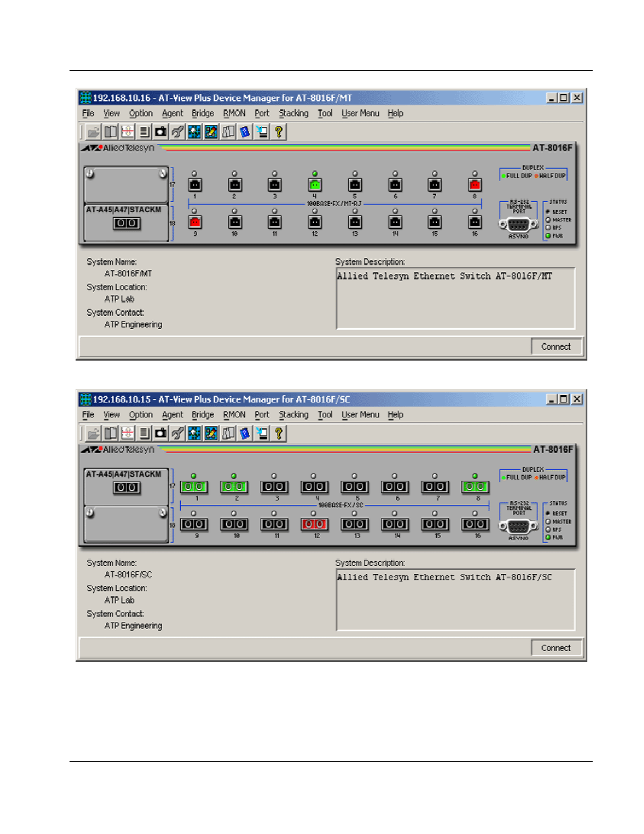Click System Description box in AT-8016F/SC window

tap(456, 600)
